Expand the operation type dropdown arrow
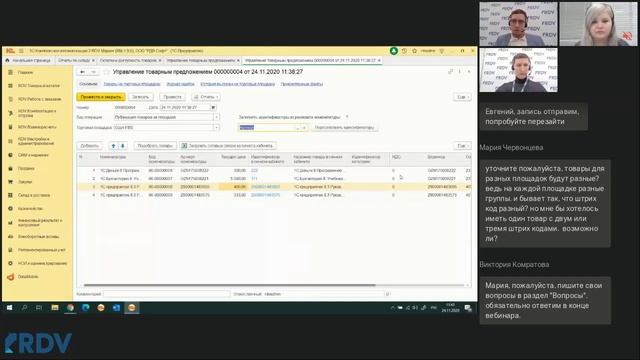Image resolution: width=640 pixels, height=360 pixels. [217, 117]
